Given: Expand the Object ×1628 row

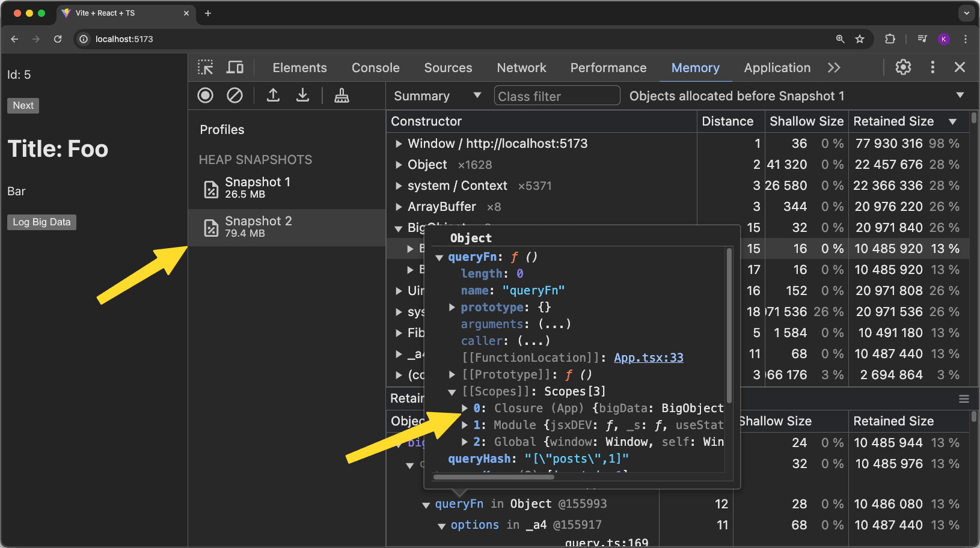Looking at the screenshot, I should pyautogui.click(x=399, y=165).
